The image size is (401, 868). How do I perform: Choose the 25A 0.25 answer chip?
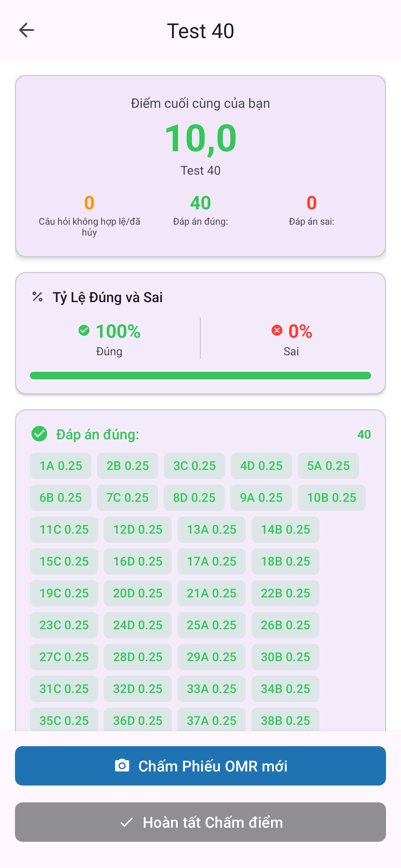[211, 625]
